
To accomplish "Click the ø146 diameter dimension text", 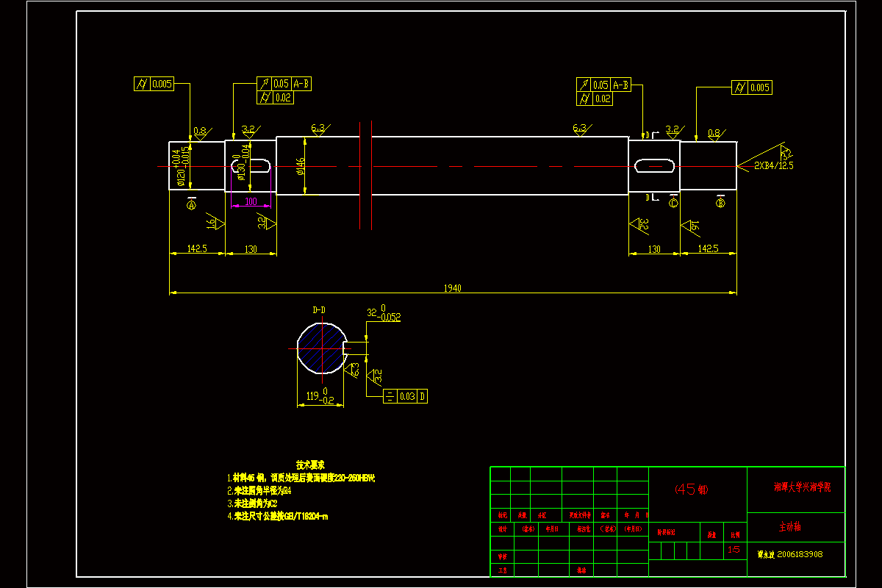I will tap(299, 167).
